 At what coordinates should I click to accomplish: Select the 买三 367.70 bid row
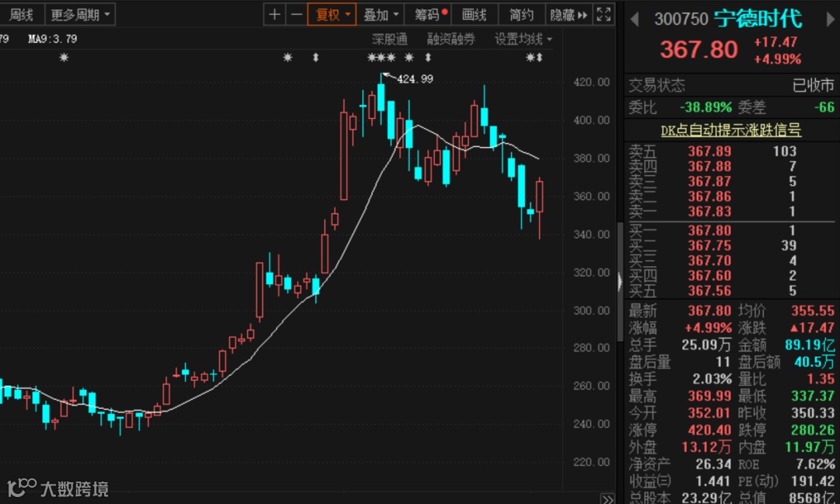click(731, 261)
